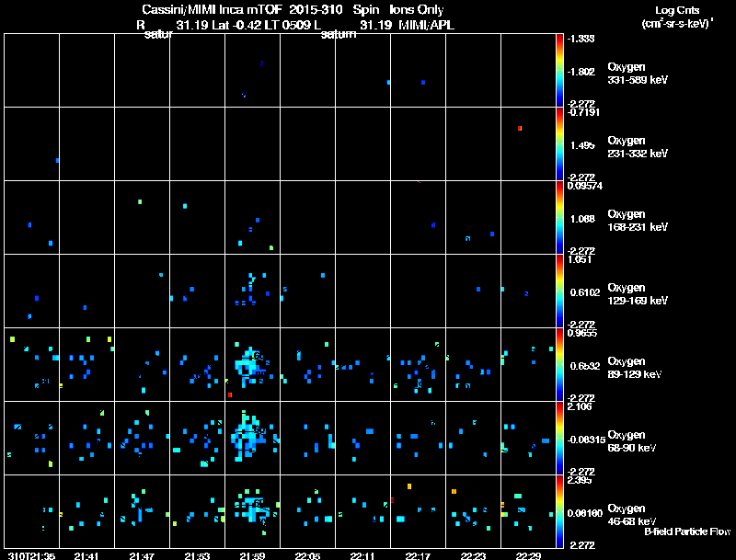Click the "1.495" colorbar value

tap(582, 145)
